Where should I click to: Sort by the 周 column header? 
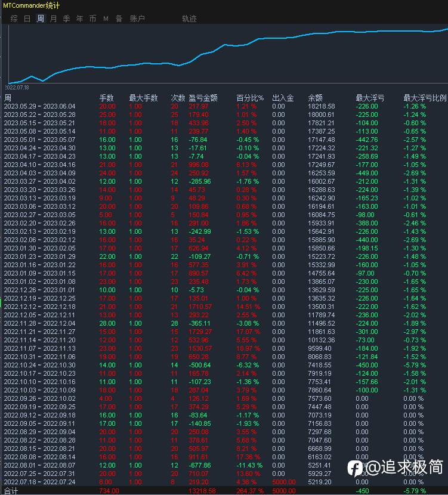8,98
